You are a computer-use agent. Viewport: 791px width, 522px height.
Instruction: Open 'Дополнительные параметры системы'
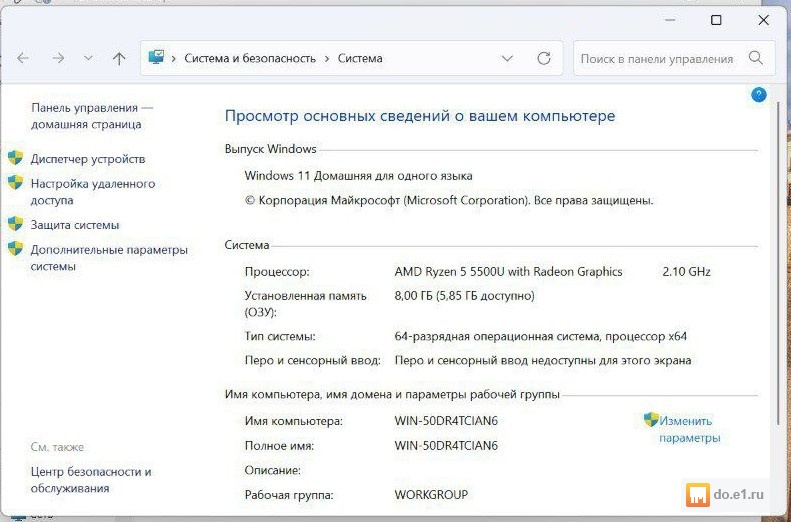[x=109, y=258]
